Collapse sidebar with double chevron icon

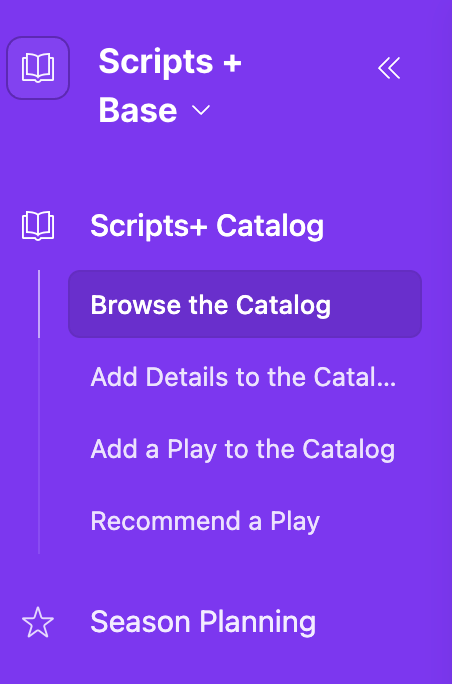tap(389, 68)
